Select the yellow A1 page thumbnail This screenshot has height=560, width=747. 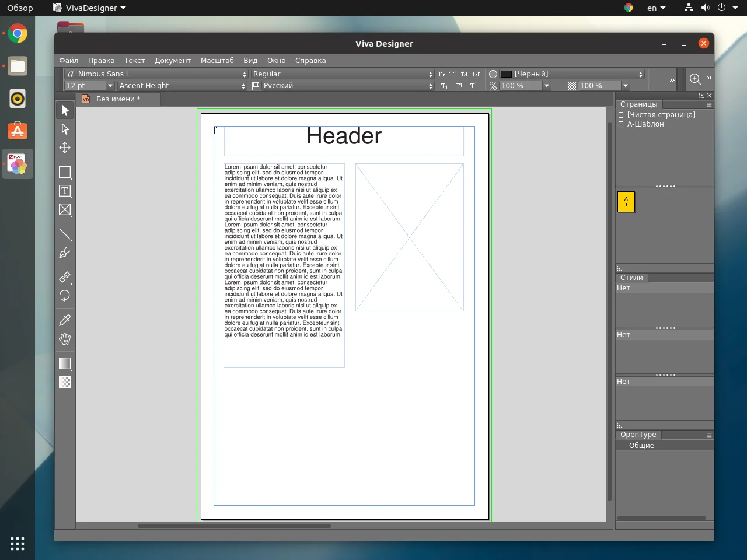click(x=626, y=202)
